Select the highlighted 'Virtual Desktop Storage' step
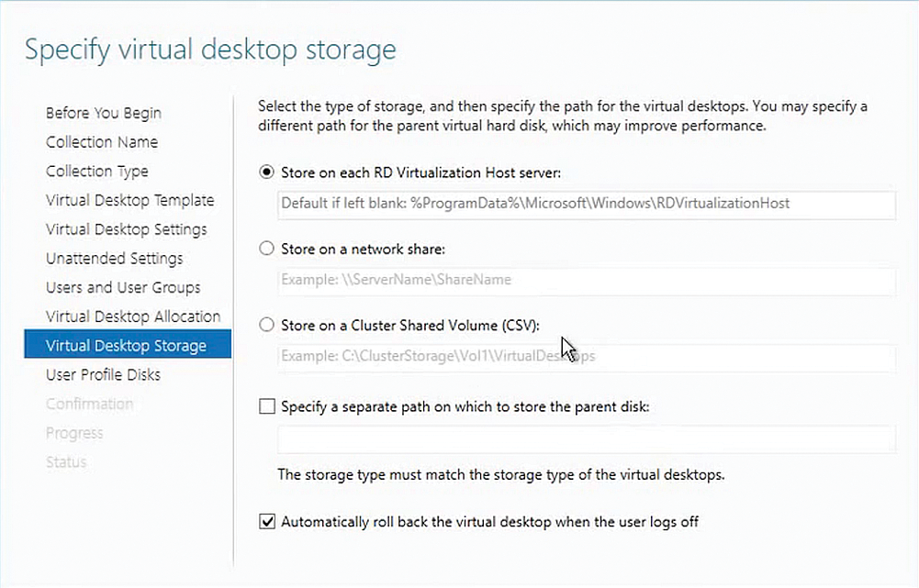Viewport: 919px width, 588px height. [127, 346]
